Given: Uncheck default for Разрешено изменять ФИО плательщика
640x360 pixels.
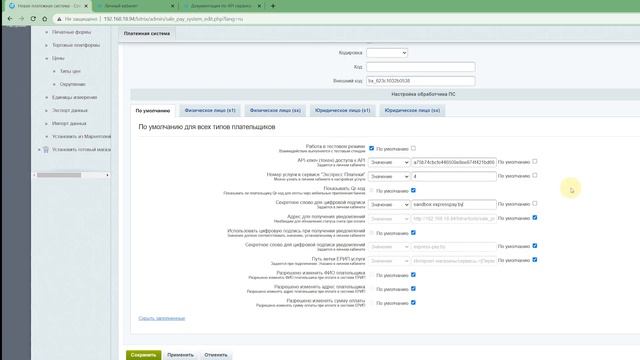Looking at the screenshot, I should coord(413,275).
